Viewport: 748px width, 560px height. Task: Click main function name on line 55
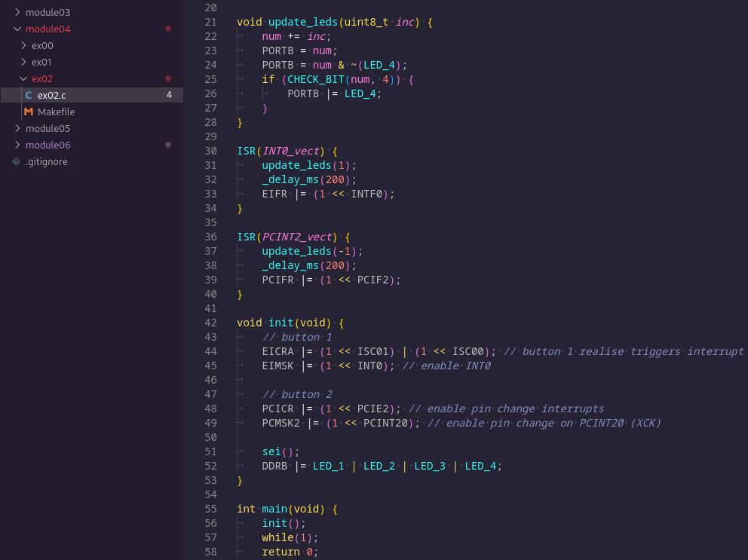click(x=274, y=509)
